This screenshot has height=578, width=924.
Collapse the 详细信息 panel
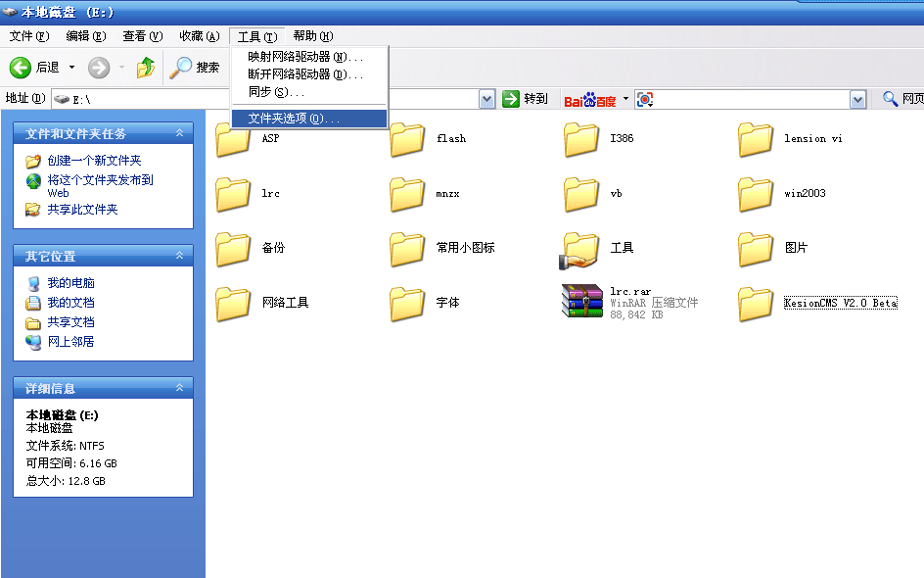[179, 388]
